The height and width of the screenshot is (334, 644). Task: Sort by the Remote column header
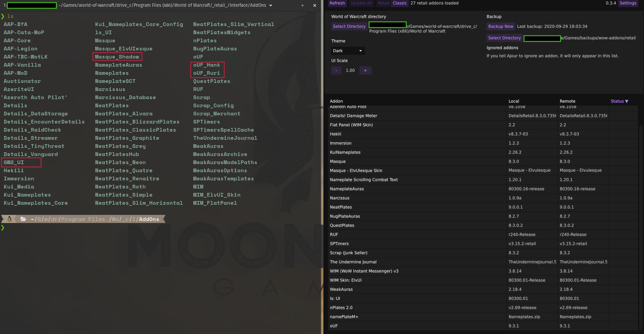point(568,101)
